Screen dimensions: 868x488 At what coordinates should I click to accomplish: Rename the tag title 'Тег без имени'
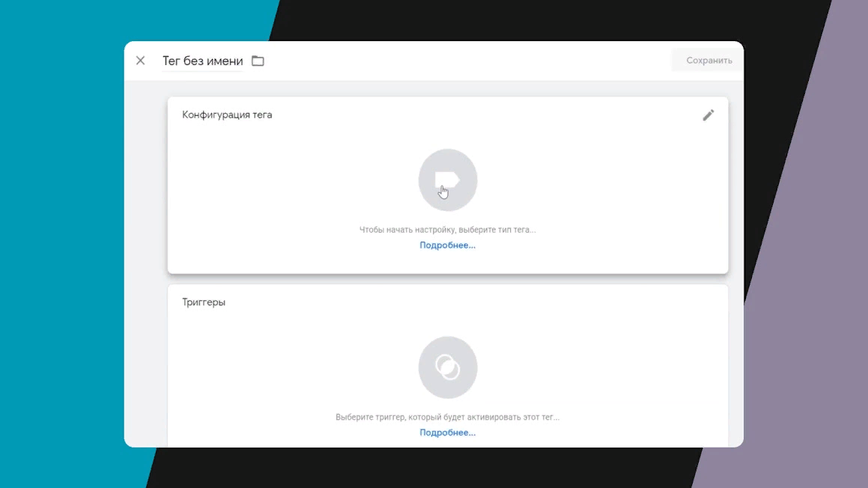pos(203,61)
